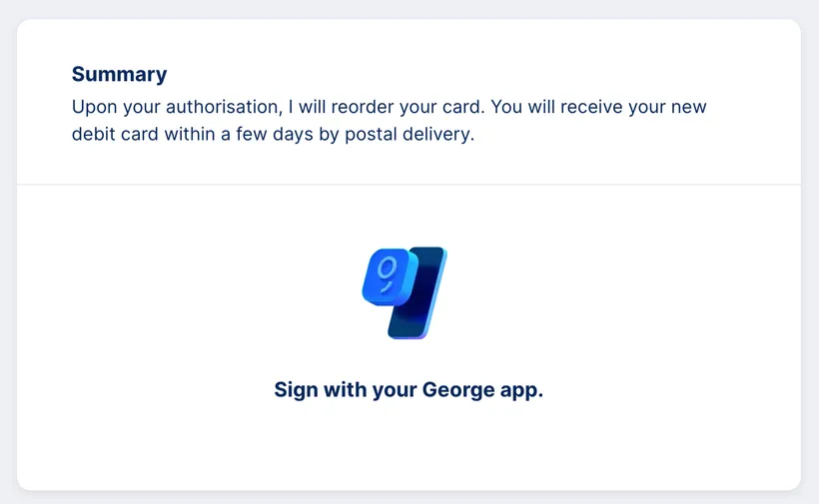This screenshot has width=819, height=504.
Task: Click the horizontal divider below the summary
Action: coord(409,184)
